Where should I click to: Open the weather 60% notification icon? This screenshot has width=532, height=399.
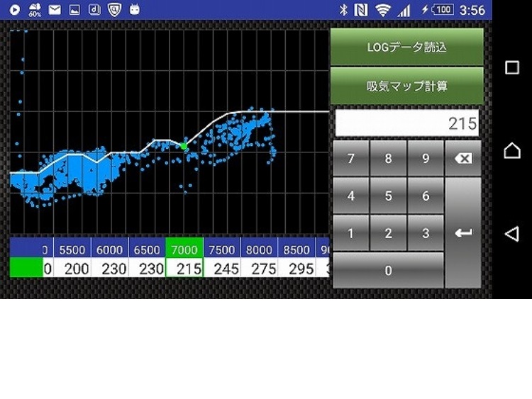point(35,10)
